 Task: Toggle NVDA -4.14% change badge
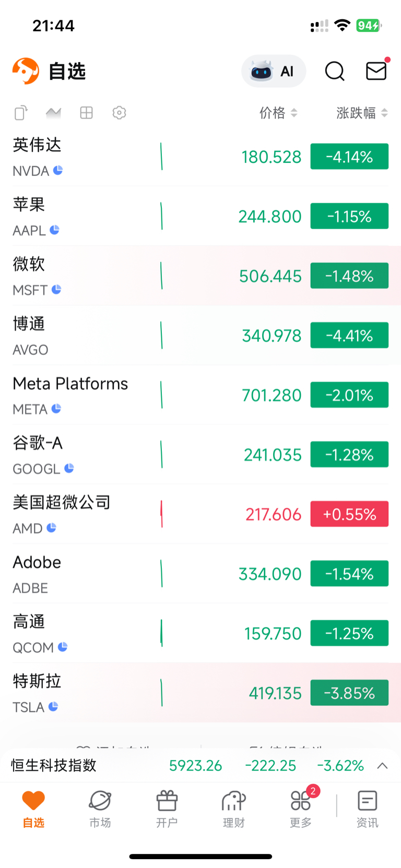point(349,157)
